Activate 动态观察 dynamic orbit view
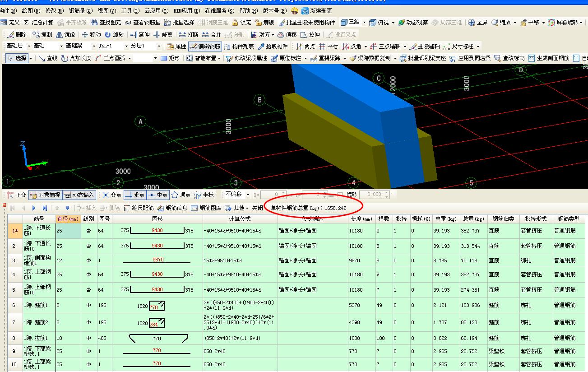Screen dimensions: 588x372 pos(412,23)
